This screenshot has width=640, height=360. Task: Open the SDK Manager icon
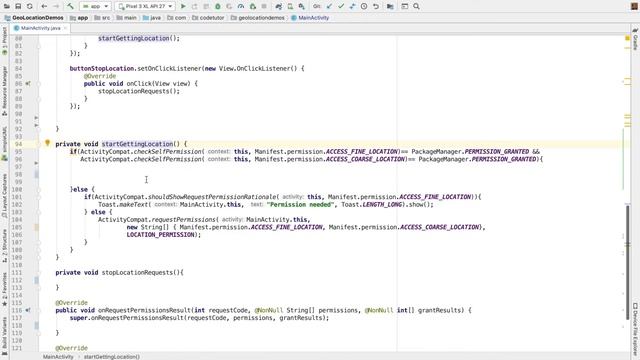pos(302,6)
